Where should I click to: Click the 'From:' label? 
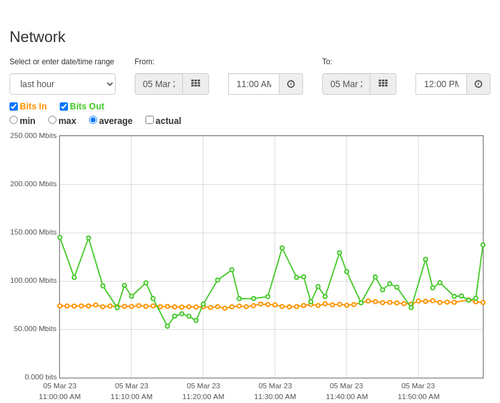tap(144, 62)
